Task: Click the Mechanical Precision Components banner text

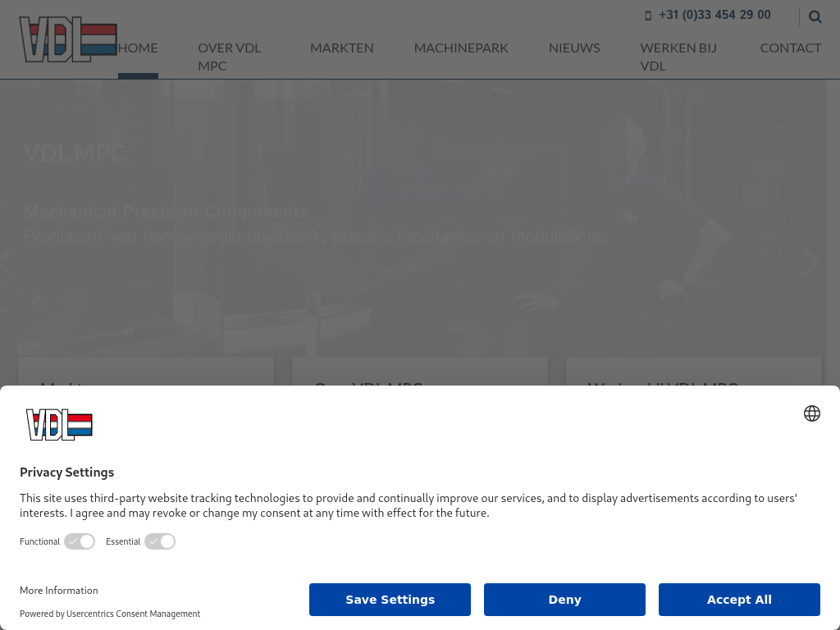Action: coord(166,212)
